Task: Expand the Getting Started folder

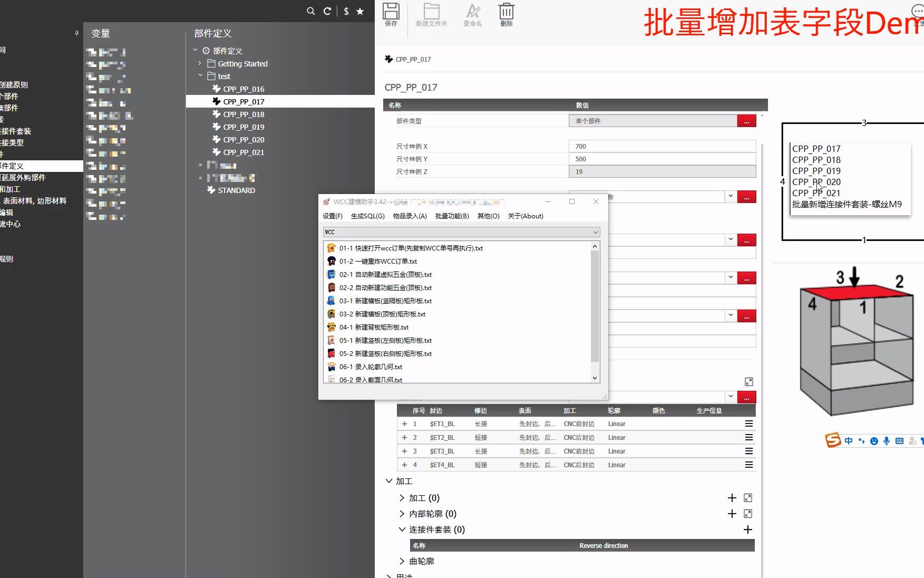Action: [200, 63]
